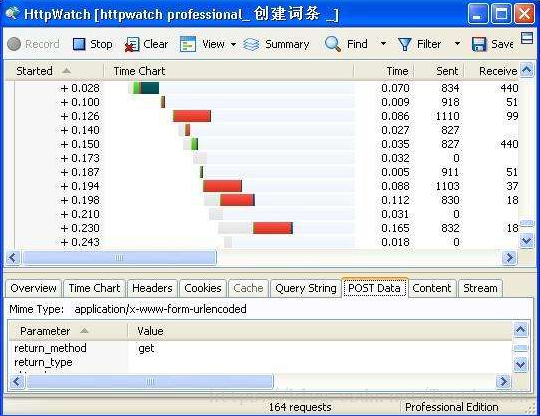540x416 pixels.
Task: Sort by the Sent column header
Action: [439, 71]
